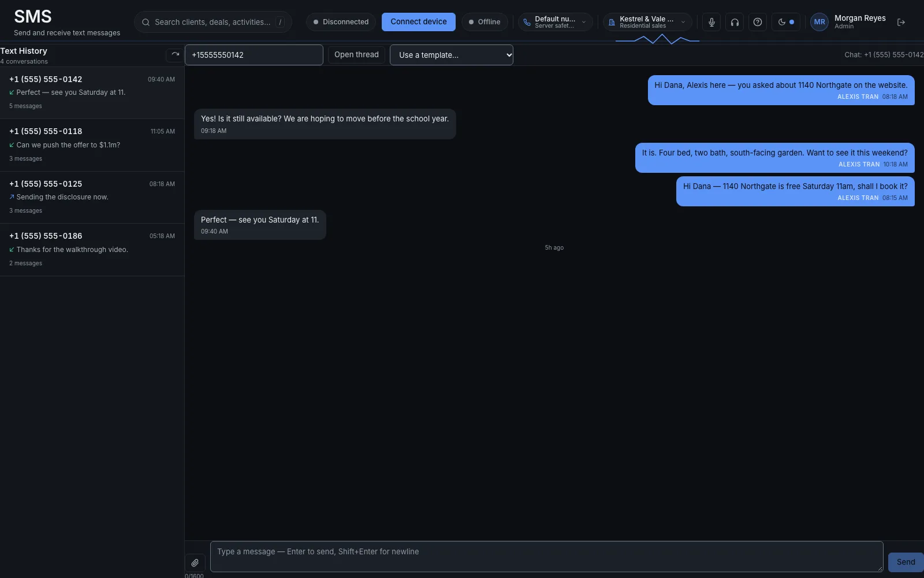Click the Open thread button
This screenshot has width=924, height=578.
click(356, 55)
